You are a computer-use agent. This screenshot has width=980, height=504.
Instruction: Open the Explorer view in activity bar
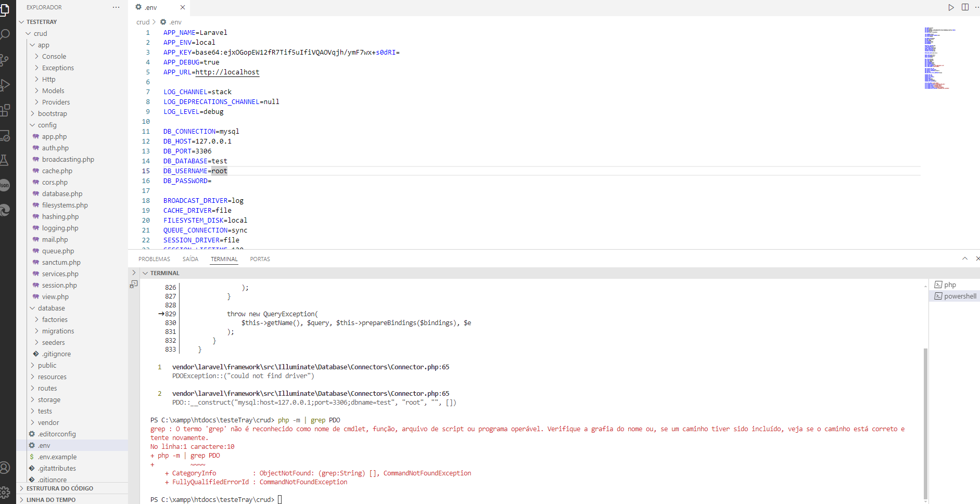click(4, 9)
